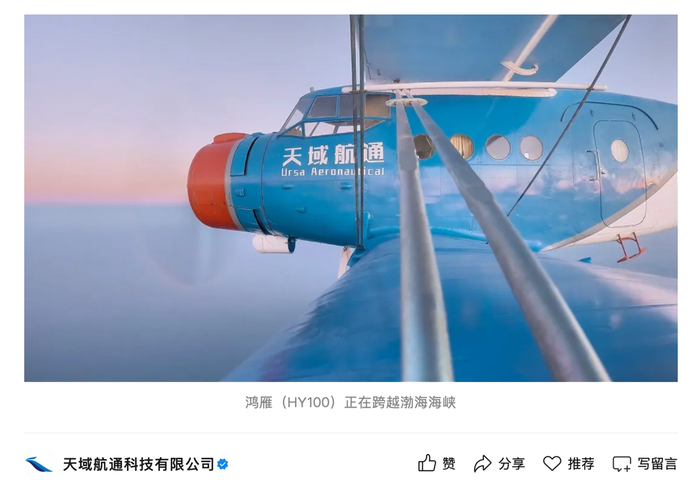Viewport: 700px width, 493px height.
Task: Click the caption 鸿雁（HY100）正在跨越渤海海峡
Action: tap(350, 402)
